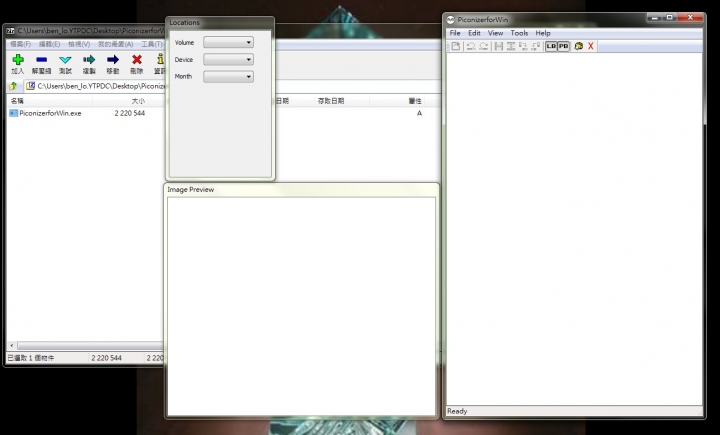Click the Ready status bar text in Piconizer
Image resolution: width=720 pixels, height=435 pixels.
pyautogui.click(x=457, y=411)
